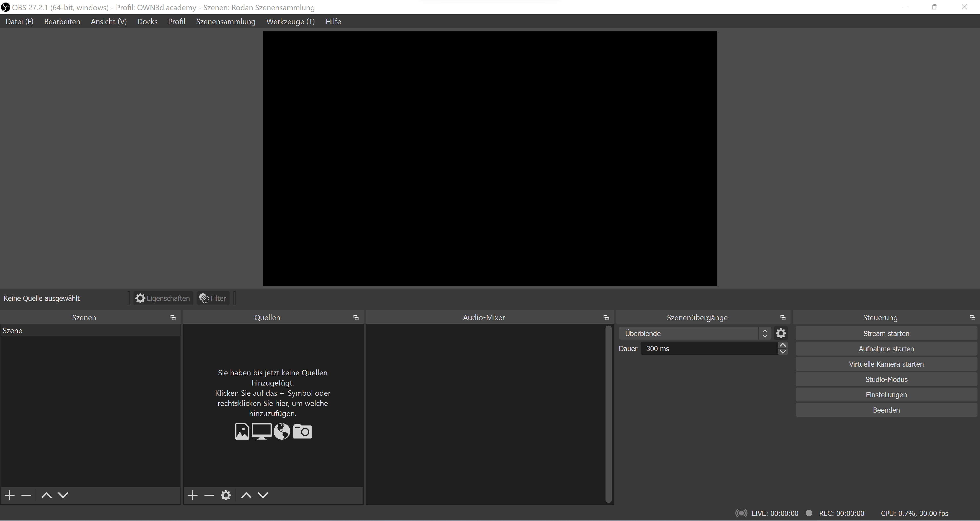Add a browser source via the globe icon
This screenshot has height=521, width=980.
pyautogui.click(x=281, y=431)
